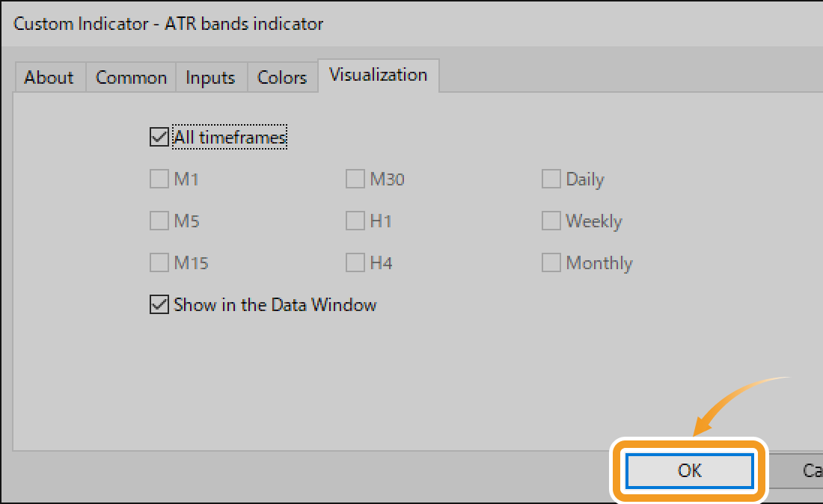Tick the M15 timeframe checkbox
The height and width of the screenshot is (504, 823).
click(159, 263)
